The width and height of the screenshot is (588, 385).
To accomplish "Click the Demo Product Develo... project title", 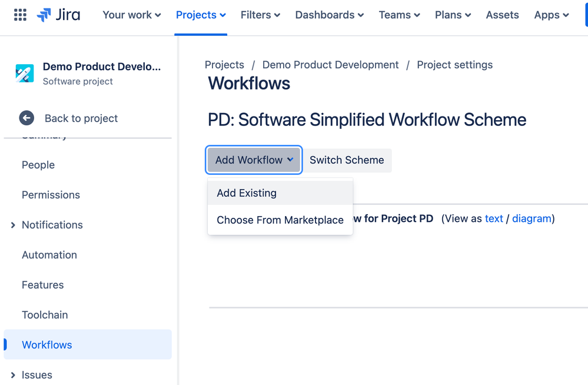I will pos(102,67).
